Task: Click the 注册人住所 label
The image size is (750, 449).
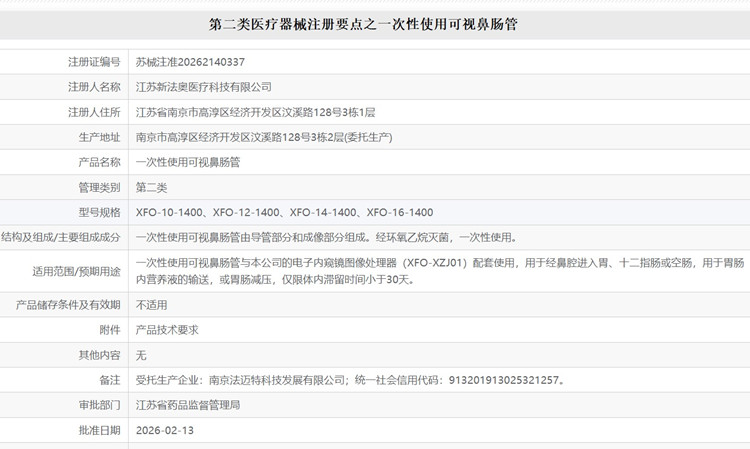Action: (94, 112)
